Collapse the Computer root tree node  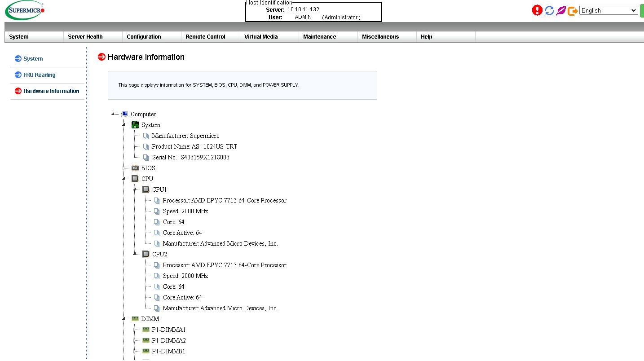[x=113, y=114]
